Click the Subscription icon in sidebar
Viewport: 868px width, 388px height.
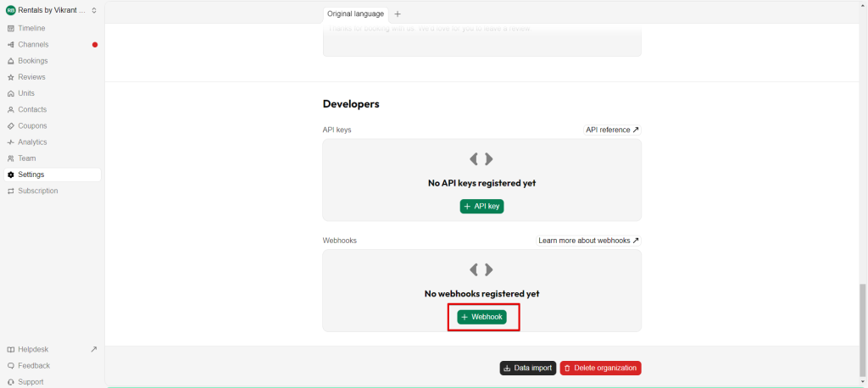pos(11,191)
